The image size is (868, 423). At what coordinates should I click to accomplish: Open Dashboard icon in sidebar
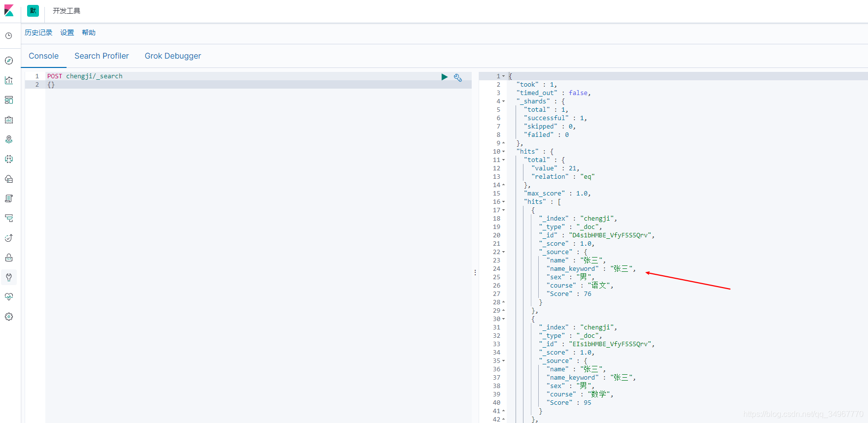(9, 100)
